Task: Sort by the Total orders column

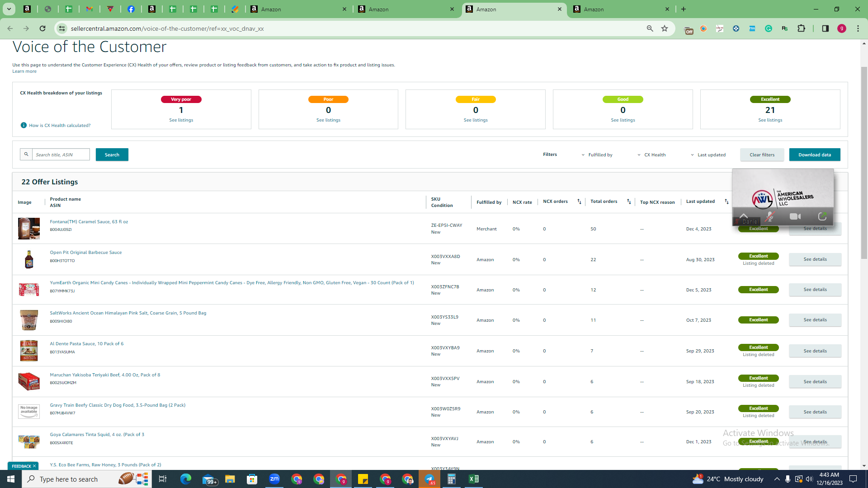Action: pyautogui.click(x=629, y=202)
